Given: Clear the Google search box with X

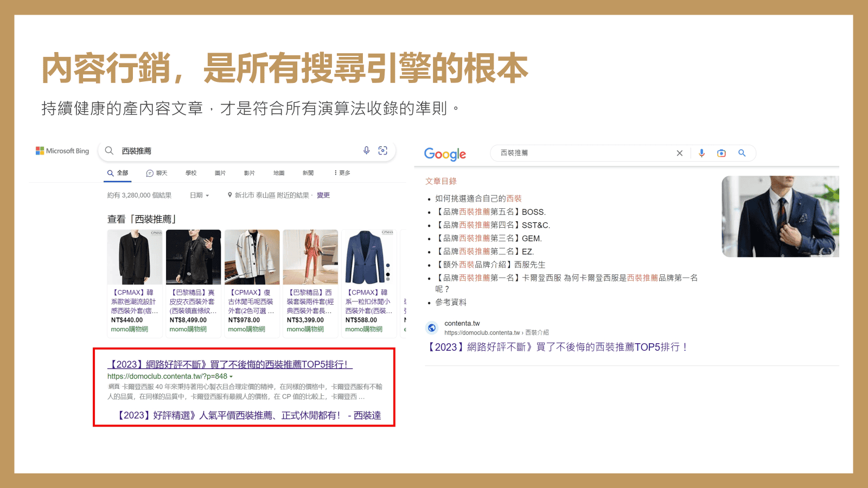Looking at the screenshot, I should (x=679, y=153).
